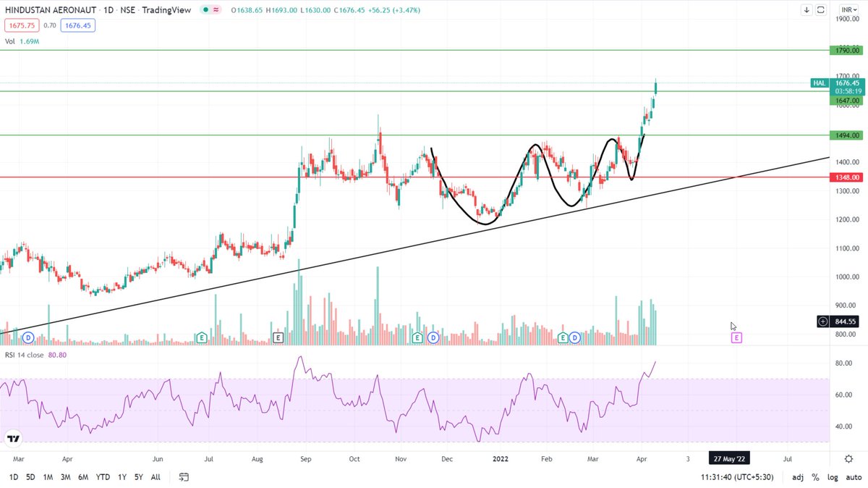Click the HAL symbol tag on price axis
868x488 pixels.
pyautogui.click(x=820, y=83)
